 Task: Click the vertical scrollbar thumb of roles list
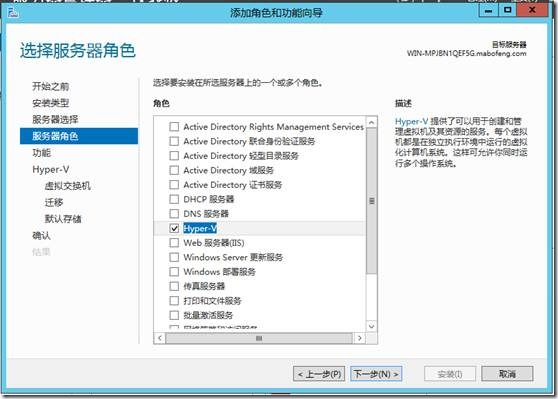[x=372, y=201]
